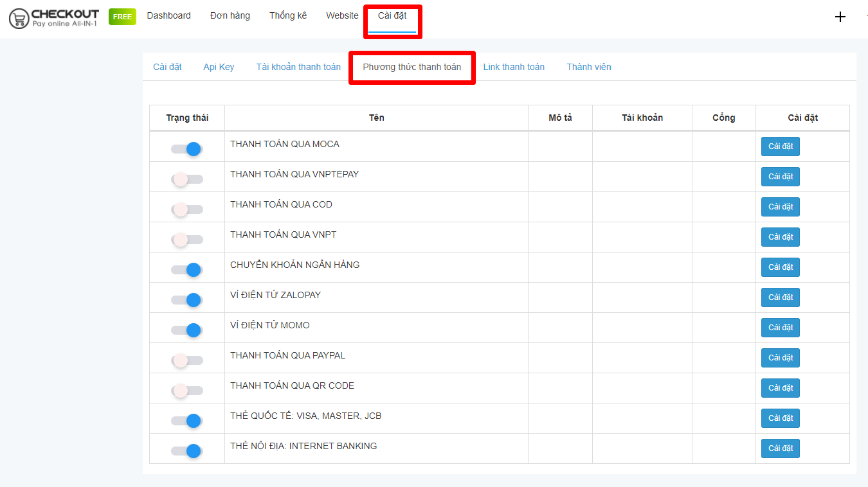Click Cài đặt for INTERNET BANKING row

coord(781,448)
